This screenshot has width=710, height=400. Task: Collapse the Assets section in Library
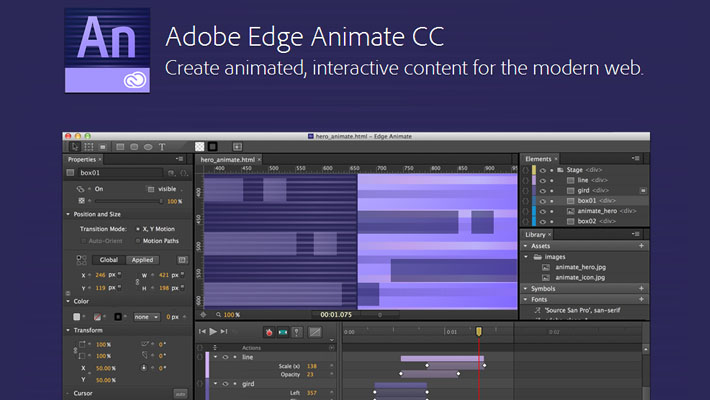pyautogui.click(x=526, y=246)
